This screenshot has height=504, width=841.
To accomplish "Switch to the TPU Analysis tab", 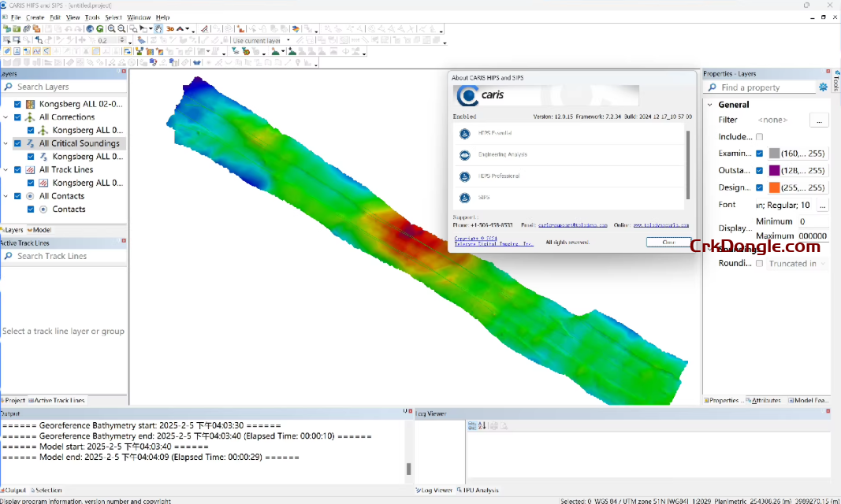I will tap(478, 490).
